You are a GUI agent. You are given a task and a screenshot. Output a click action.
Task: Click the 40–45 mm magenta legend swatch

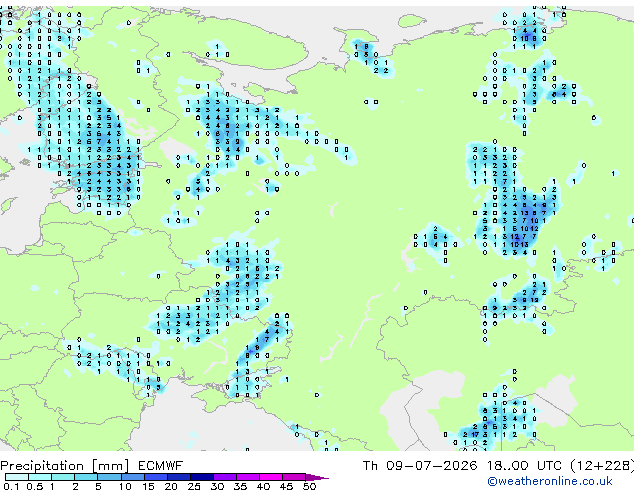(271, 477)
